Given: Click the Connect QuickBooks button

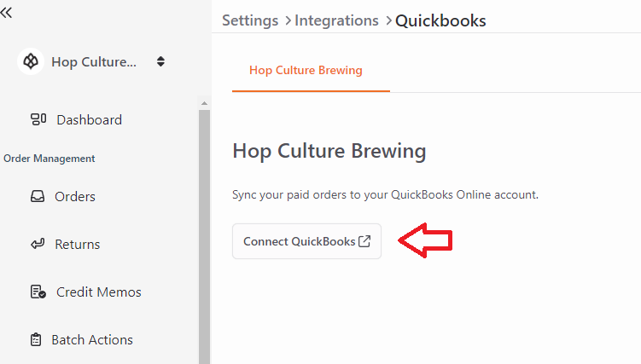Looking at the screenshot, I should click(306, 241).
